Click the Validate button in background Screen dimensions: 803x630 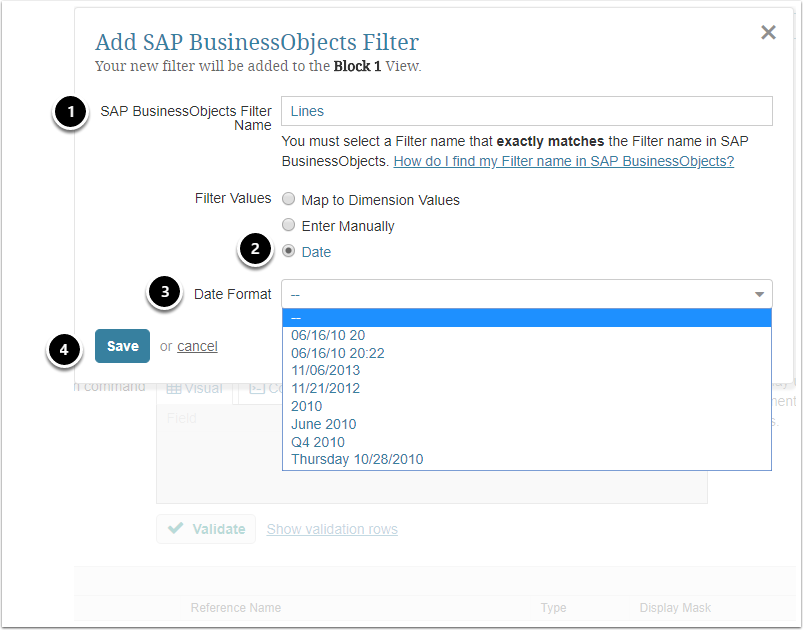(x=206, y=529)
